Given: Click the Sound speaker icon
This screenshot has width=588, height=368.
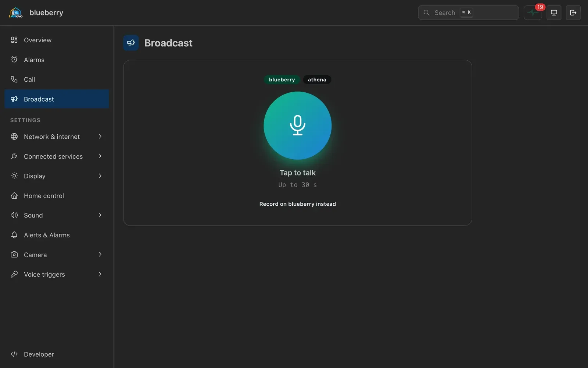Looking at the screenshot, I should 14,215.
